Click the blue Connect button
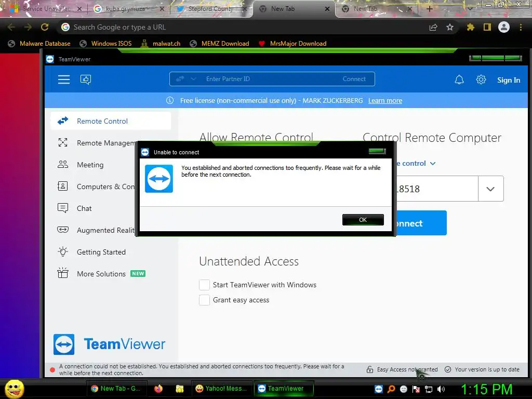This screenshot has height=399, width=532. click(x=421, y=223)
